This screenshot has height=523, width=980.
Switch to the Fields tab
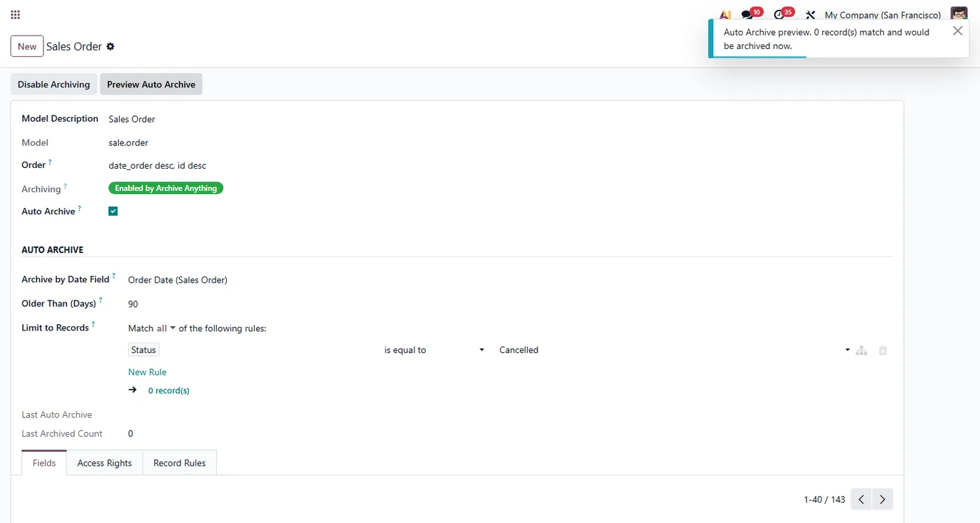[44, 463]
